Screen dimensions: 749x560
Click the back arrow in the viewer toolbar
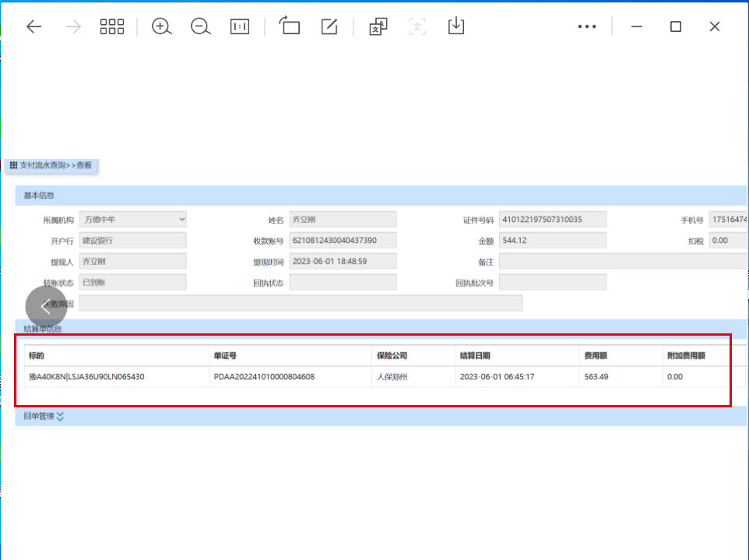(33, 26)
